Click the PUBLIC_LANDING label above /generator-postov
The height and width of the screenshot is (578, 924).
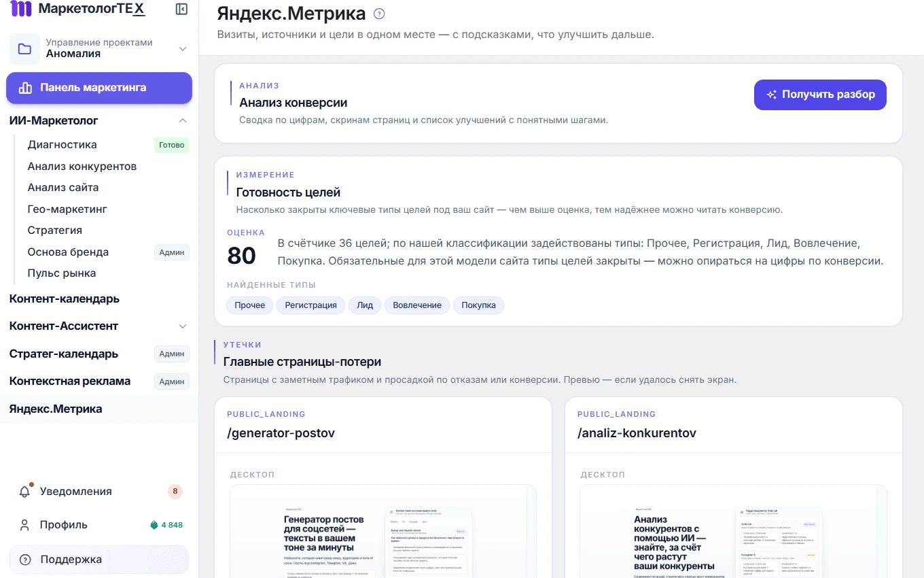[x=266, y=414]
